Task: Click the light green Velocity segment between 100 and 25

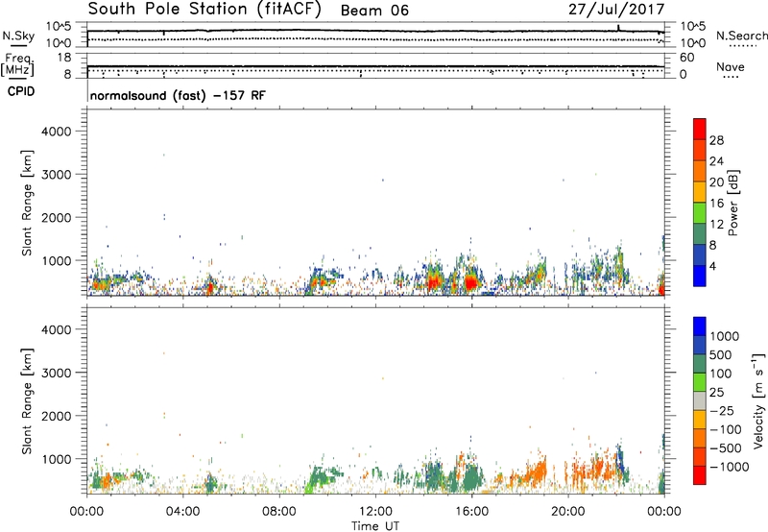Action: tap(700, 382)
